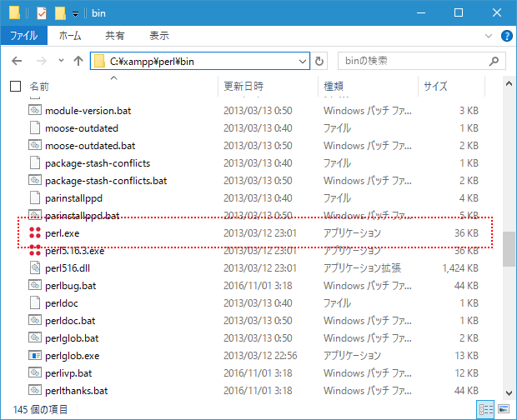Click the perl5.16.3.exe application icon
The image size is (517, 420).
tap(35, 250)
